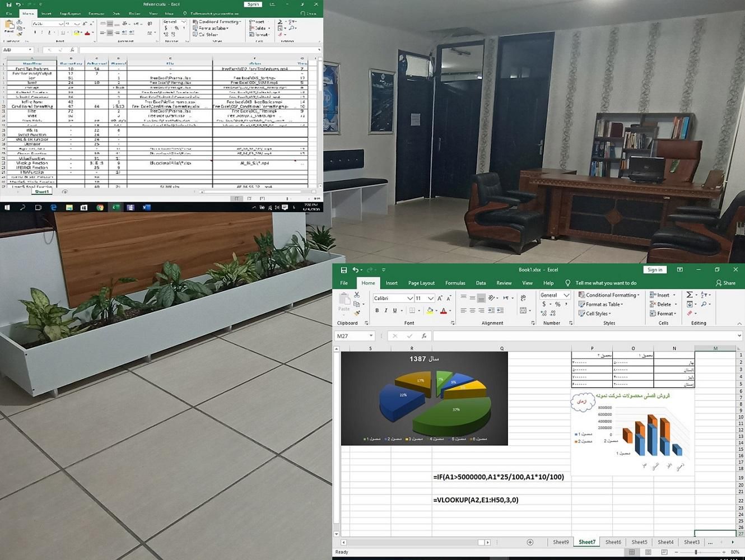This screenshot has height=560, width=745.
Task: Add a new sheet in Book1.xlsx
Action: click(x=530, y=542)
